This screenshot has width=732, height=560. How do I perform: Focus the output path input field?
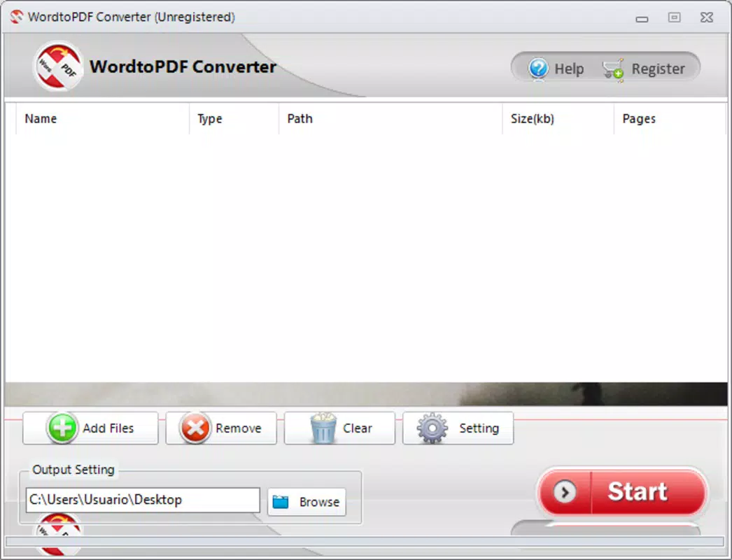pos(143,500)
